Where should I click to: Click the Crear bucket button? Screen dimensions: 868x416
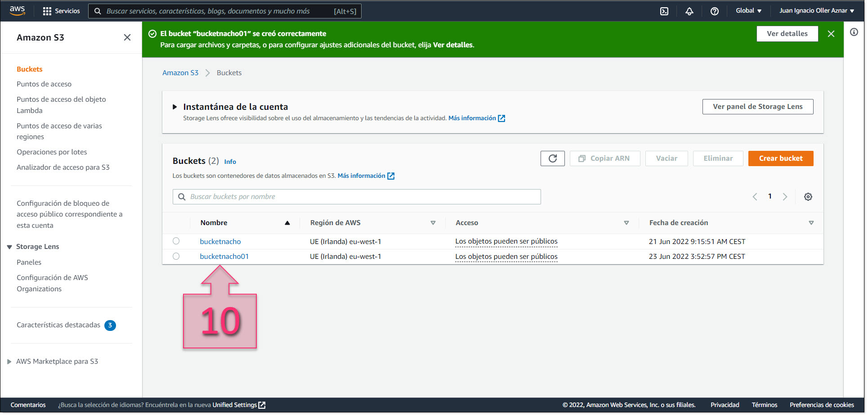pos(780,158)
